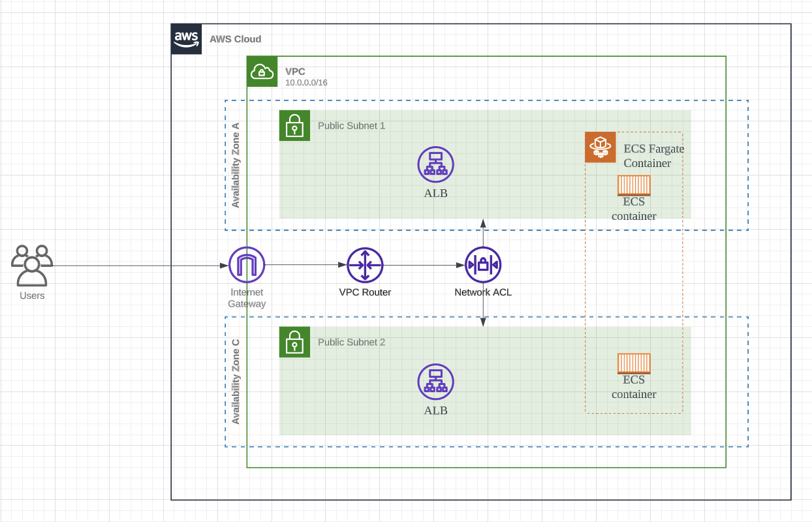
Task: Select the ALB label in Public Subnet 1
Action: coord(436,193)
